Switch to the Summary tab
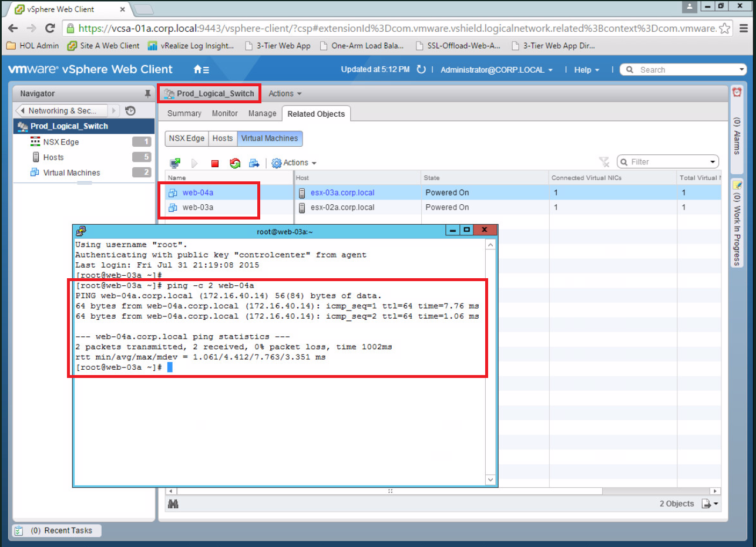 pyautogui.click(x=184, y=113)
